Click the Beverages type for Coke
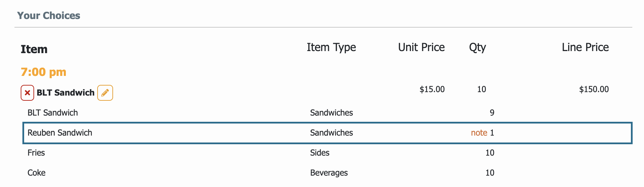This screenshot has height=187, width=644. click(x=329, y=173)
